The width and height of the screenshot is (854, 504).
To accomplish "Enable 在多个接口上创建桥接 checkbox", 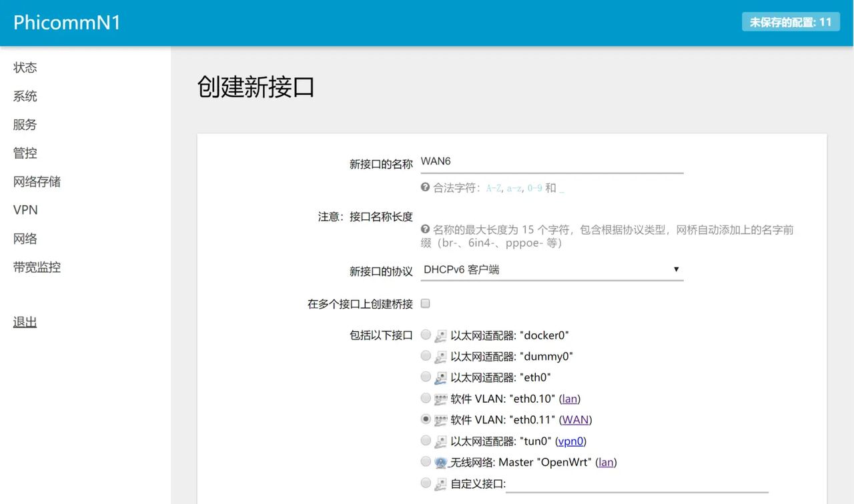I will (425, 303).
